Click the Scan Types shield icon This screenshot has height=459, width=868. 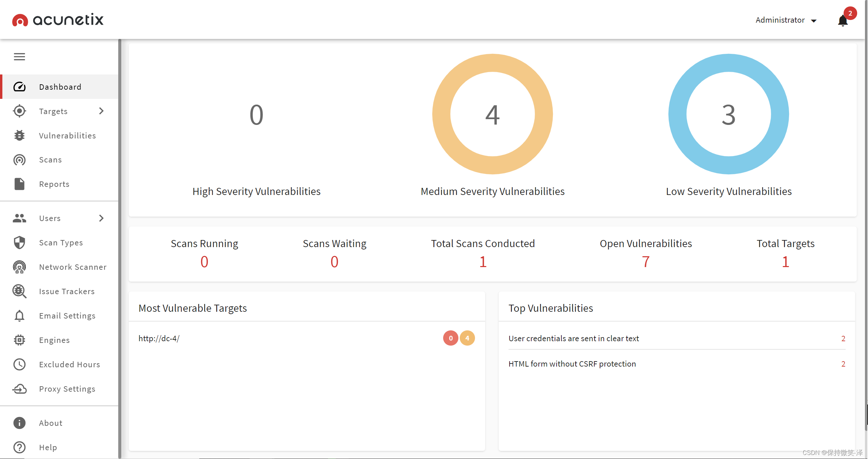click(19, 243)
